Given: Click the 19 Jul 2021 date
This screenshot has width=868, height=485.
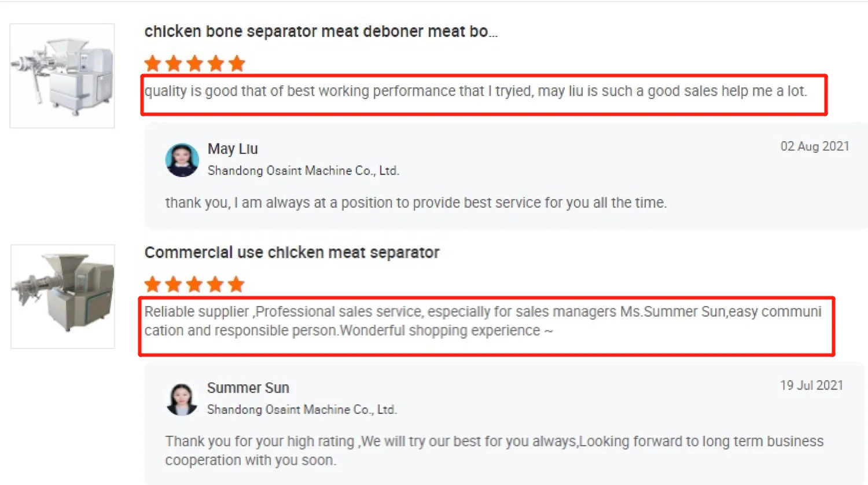Looking at the screenshot, I should (x=811, y=385).
